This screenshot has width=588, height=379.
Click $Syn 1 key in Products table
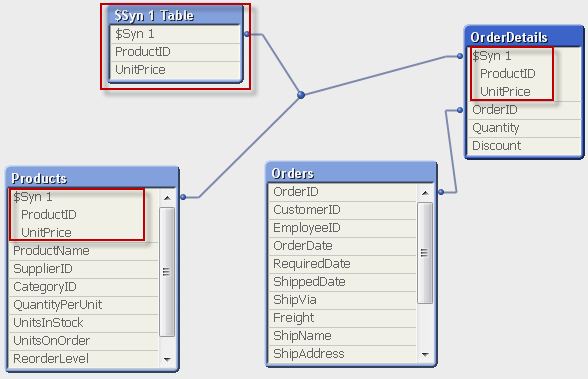[84, 197]
